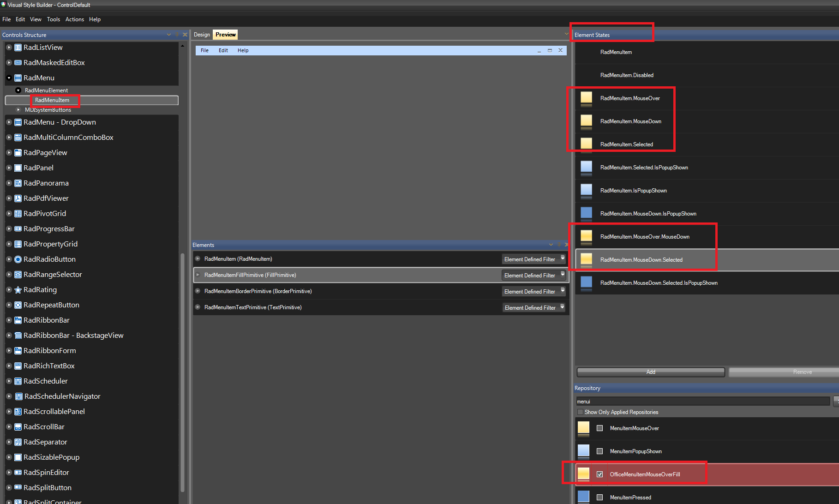
Task: Open the preview form's Edit menu
Action: click(x=223, y=50)
